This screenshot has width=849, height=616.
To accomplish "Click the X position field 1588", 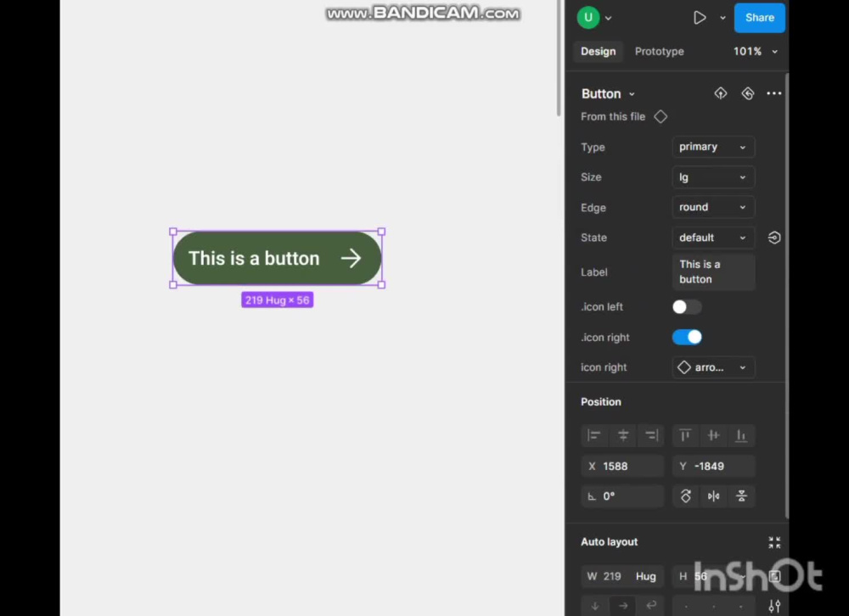I will 622,466.
